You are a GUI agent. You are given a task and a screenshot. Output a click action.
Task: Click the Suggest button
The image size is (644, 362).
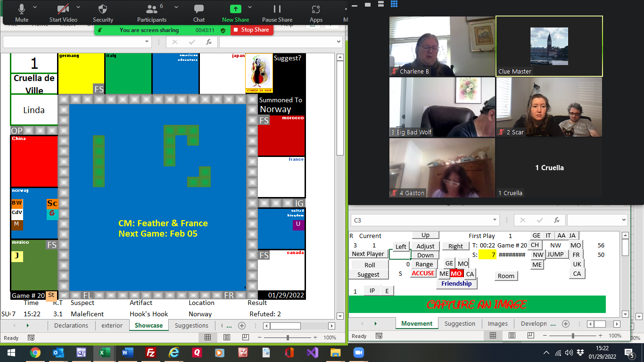pos(368,274)
